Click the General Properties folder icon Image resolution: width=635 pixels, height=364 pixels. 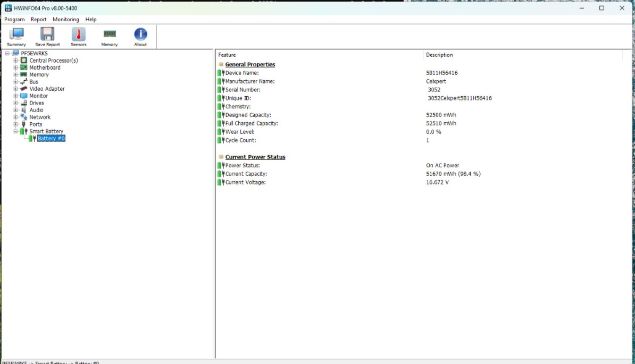[x=221, y=64]
